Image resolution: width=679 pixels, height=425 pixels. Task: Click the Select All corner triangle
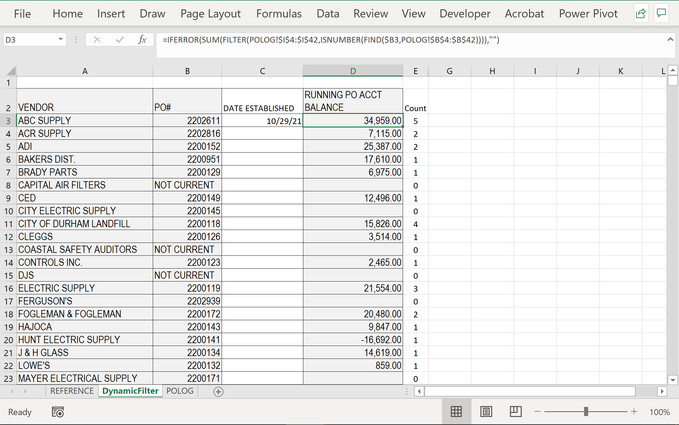[x=9, y=71]
